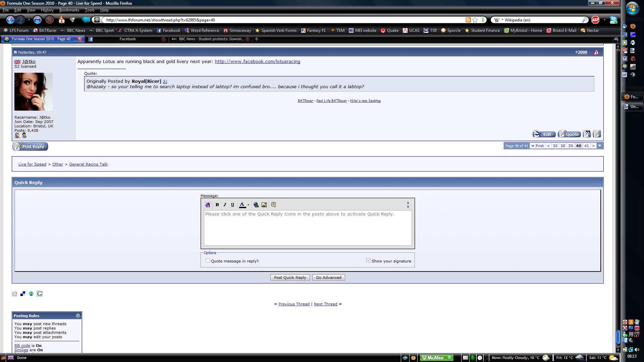Viewport: 644px width, 362px height.
Task: Click the Wrap Quote tags icon
Action: [x=273, y=205]
